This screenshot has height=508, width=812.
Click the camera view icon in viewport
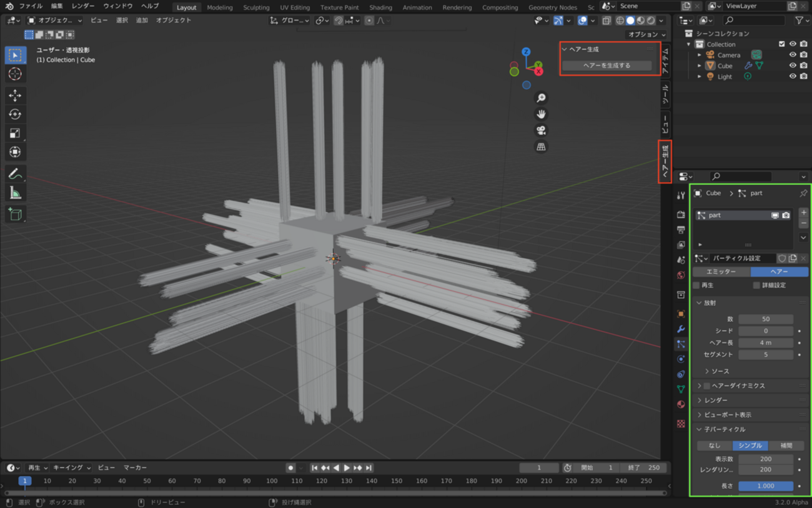tap(541, 131)
